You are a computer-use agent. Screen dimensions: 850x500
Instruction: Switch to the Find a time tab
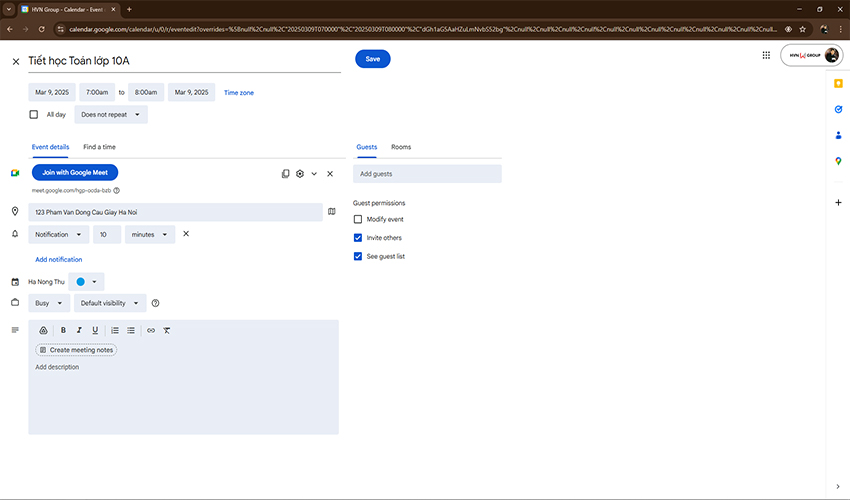tap(99, 147)
